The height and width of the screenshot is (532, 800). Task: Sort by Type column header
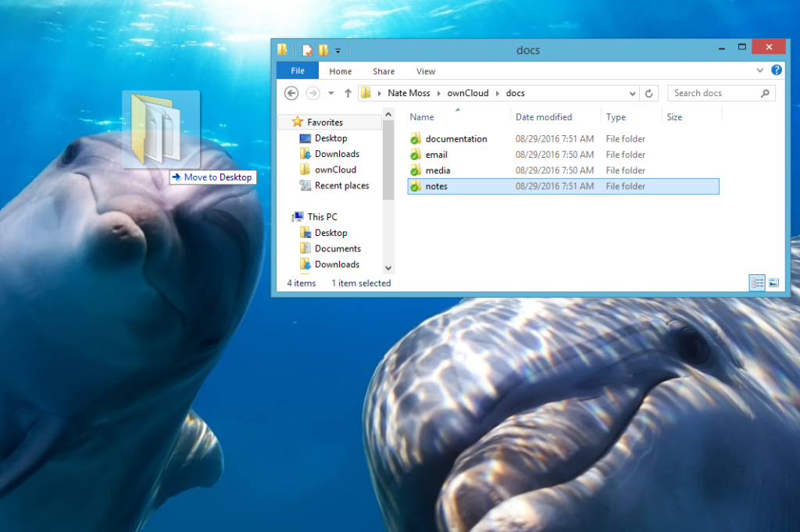616,117
